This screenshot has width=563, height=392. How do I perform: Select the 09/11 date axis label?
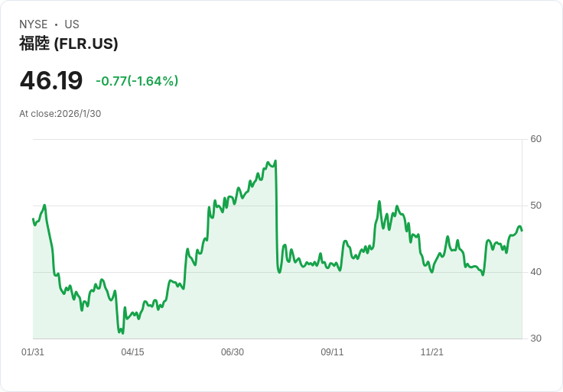point(332,352)
